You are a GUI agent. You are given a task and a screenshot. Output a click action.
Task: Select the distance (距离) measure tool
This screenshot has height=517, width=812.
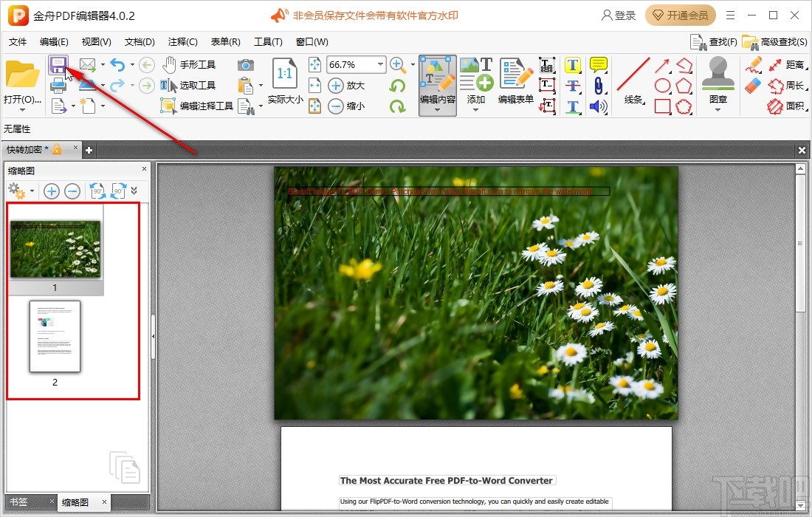[x=787, y=65]
